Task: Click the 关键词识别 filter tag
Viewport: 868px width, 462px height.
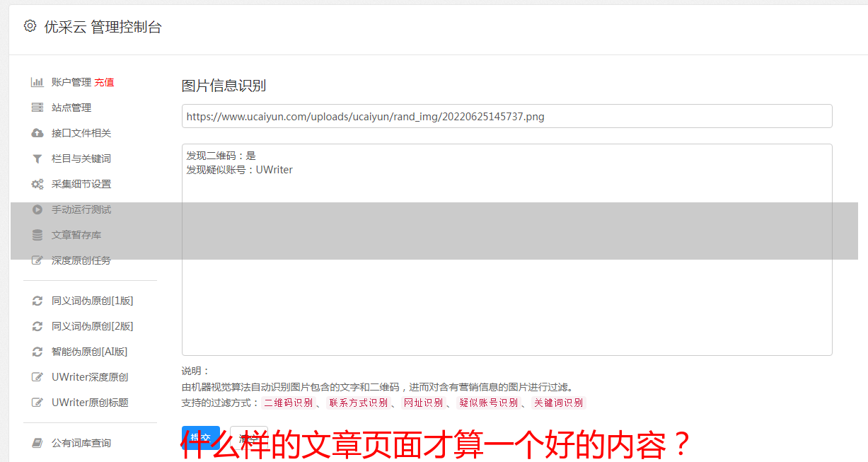Action: (558, 403)
